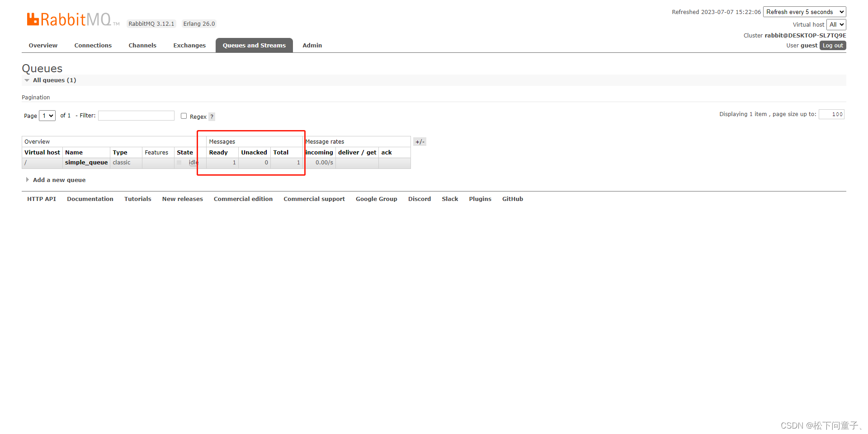Viewport: 868px width, 434px height.
Task: Open the Commercial support link
Action: (314, 199)
